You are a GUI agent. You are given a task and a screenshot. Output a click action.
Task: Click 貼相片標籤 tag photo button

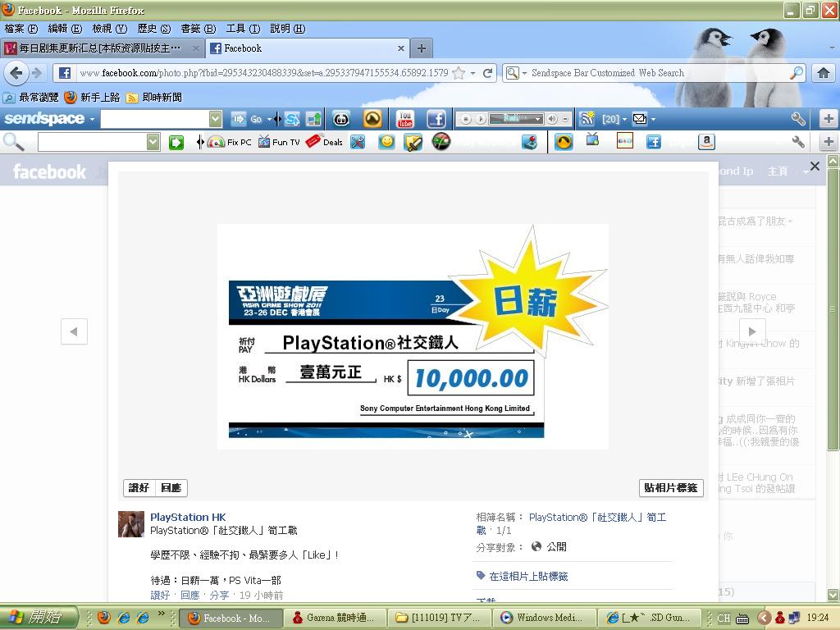point(671,487)
